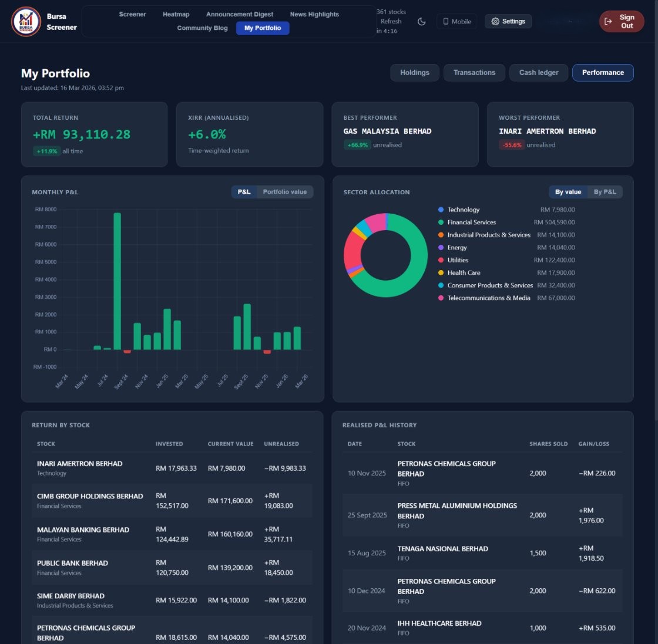Screen dimensions: 658x644
Task: Switch to the Holdings tab
Action: point(415,72)
